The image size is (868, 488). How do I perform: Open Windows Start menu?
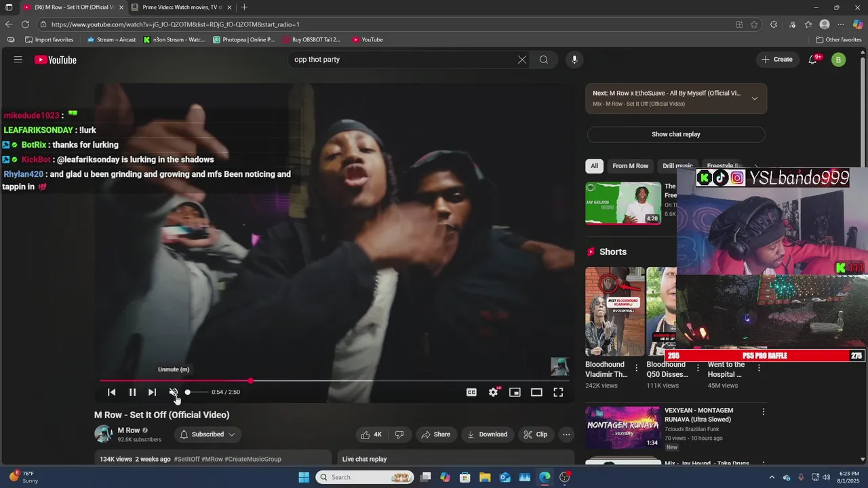(304, 477)
